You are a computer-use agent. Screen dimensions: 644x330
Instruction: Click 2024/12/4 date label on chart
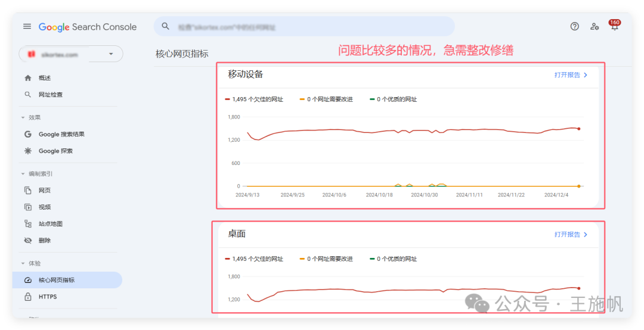click(x=556, y=195)
